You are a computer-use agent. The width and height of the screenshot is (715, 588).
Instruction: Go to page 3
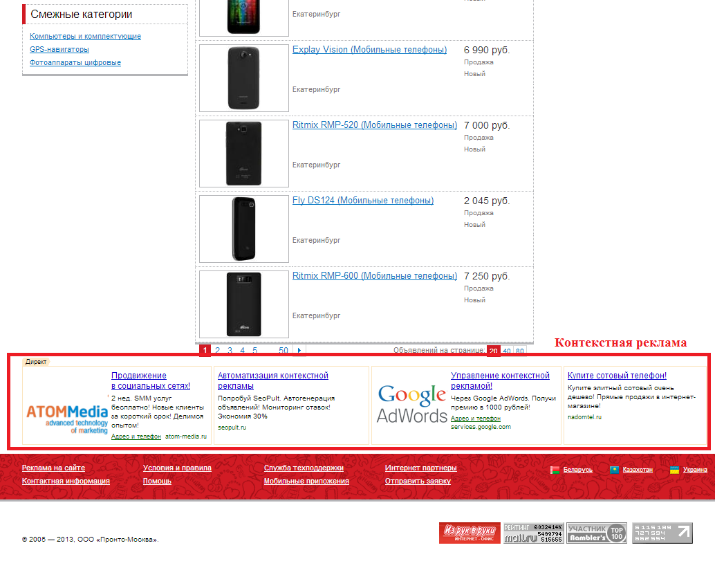(x=230, y=350)
